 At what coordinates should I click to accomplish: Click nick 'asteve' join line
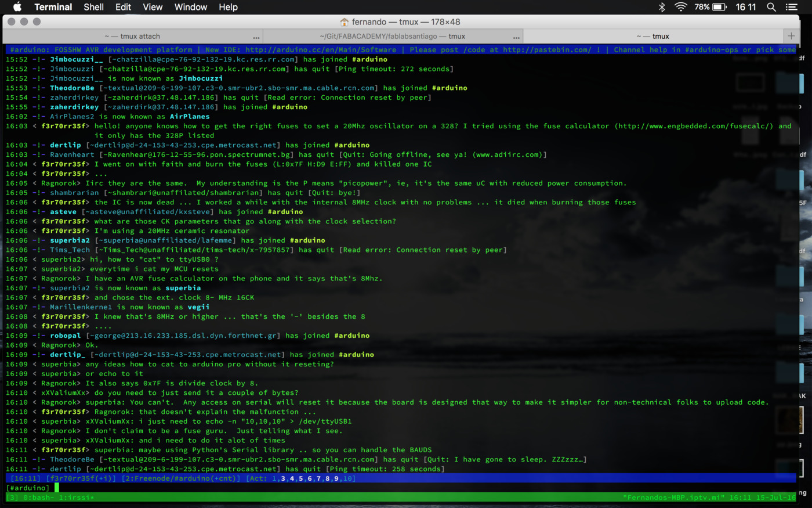[63, 212]
